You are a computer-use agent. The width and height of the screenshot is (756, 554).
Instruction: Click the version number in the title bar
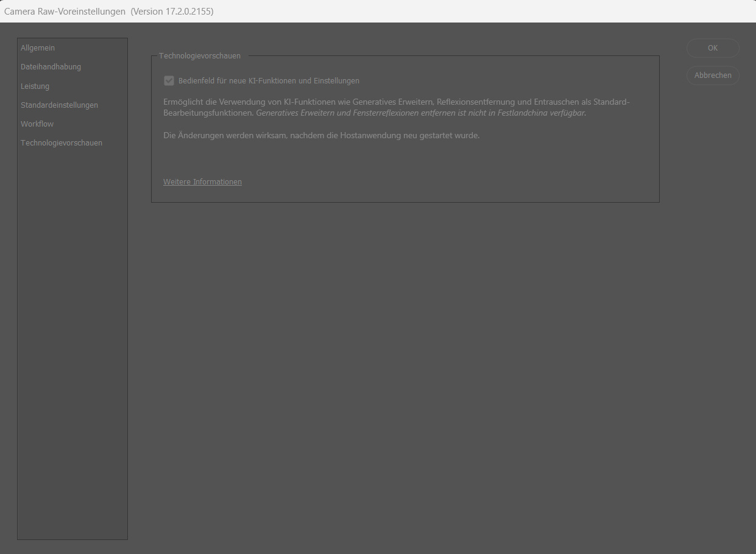click(172, 12)
